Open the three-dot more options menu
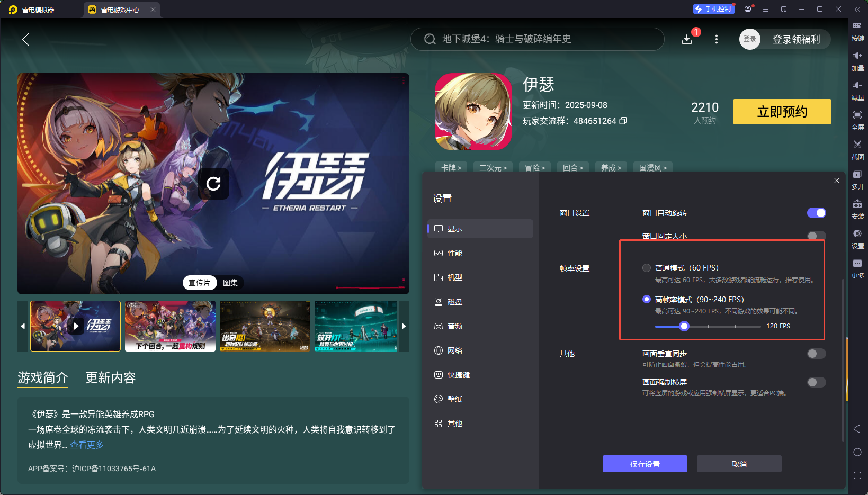This screenshot has height=495, width=868. (717, 39)
